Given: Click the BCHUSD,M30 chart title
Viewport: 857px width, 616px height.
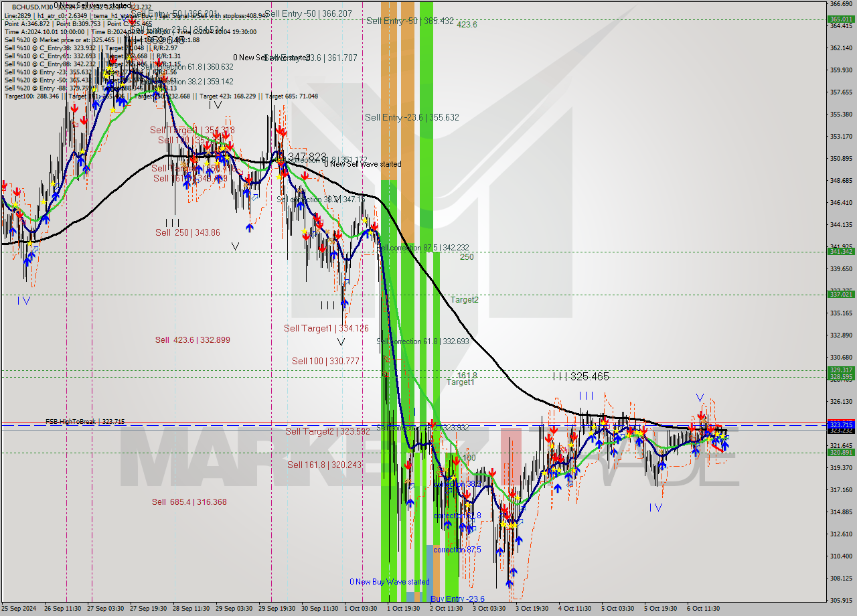Looking at the screenshot, I should [x=33, y=7].
